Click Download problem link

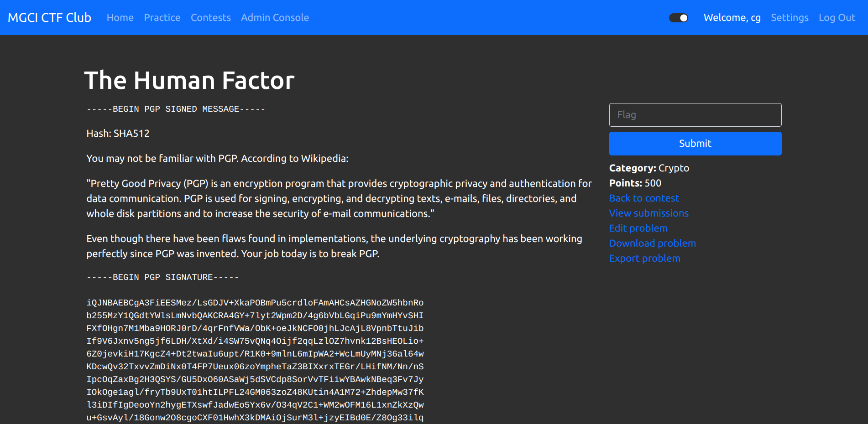pos(652,243)
